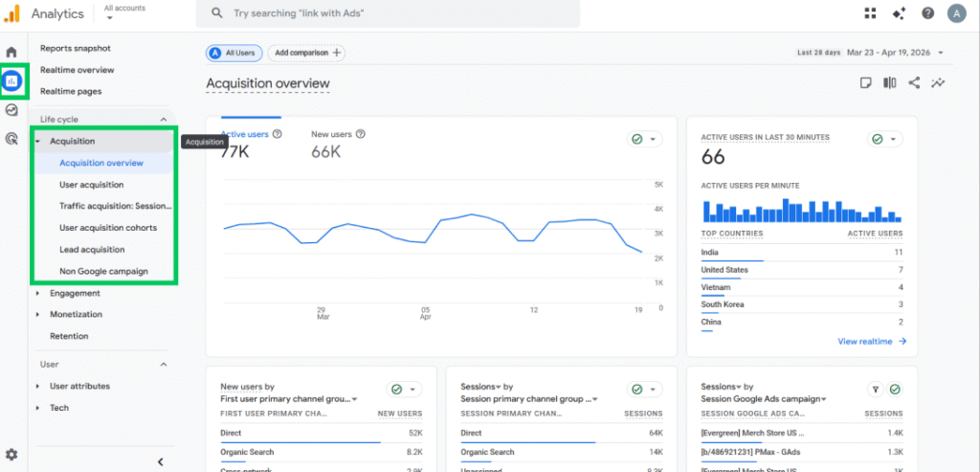Open Session Google Ads campaign dropdown
Viewport: 980px width, 472px height.
point(764,399)
